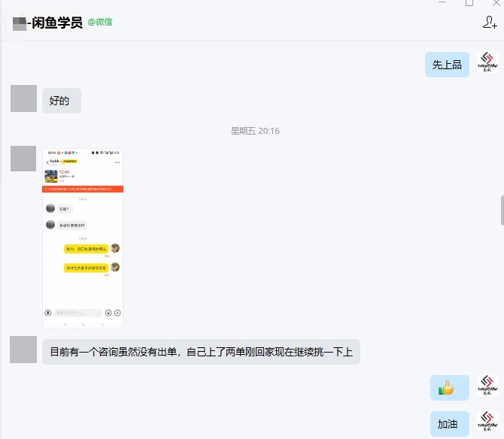Open sender avatar beside "先上品"
Screen dimensions: 504x439
point(487,62)
